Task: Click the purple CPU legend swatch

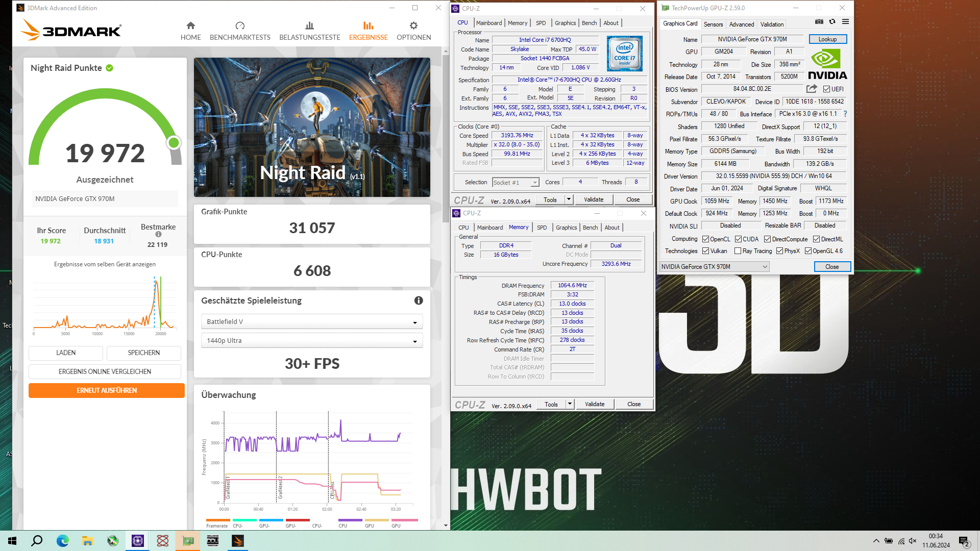Action: coord(350,520)
